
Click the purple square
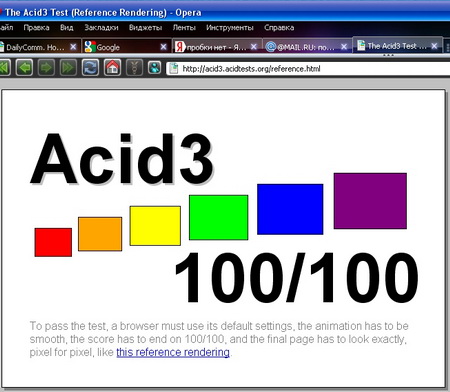point(370,201)
